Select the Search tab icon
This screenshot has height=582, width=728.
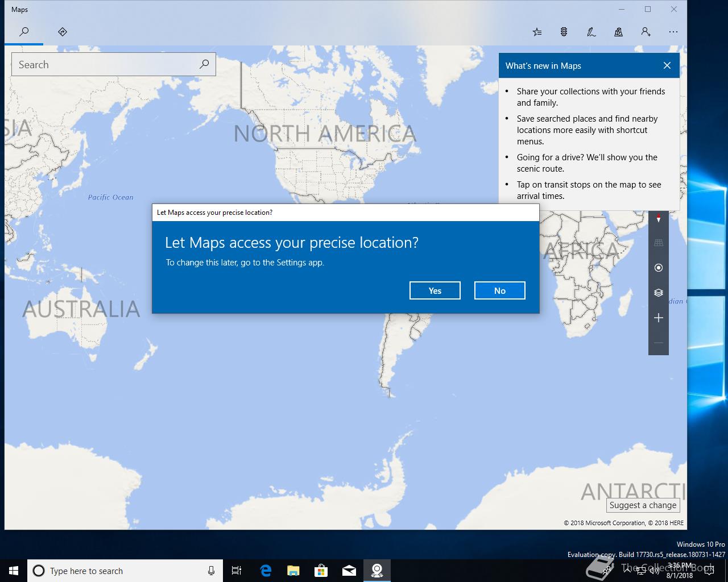tap(24, 32)
